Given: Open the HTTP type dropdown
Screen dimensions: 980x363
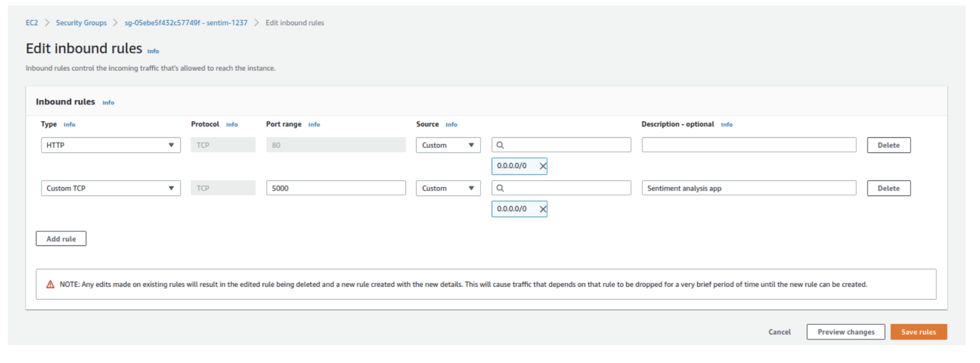Looking at the screenshot, I should click(110, 145).
